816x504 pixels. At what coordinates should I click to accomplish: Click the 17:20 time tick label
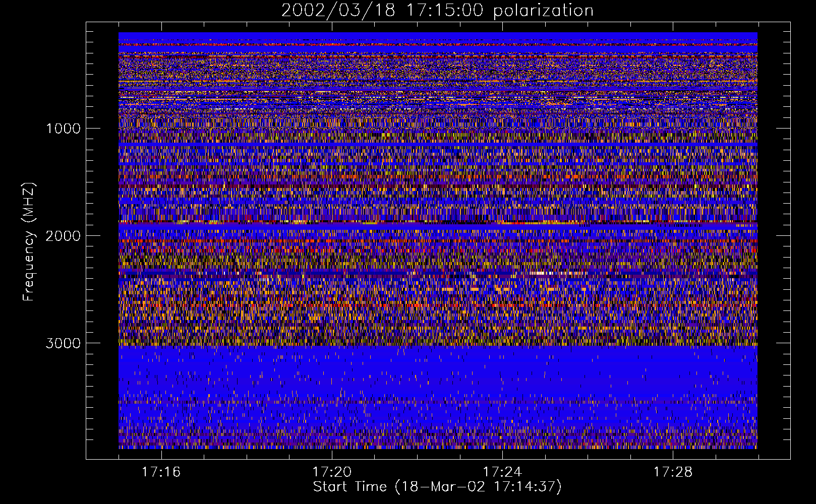(x=332, y=472)
